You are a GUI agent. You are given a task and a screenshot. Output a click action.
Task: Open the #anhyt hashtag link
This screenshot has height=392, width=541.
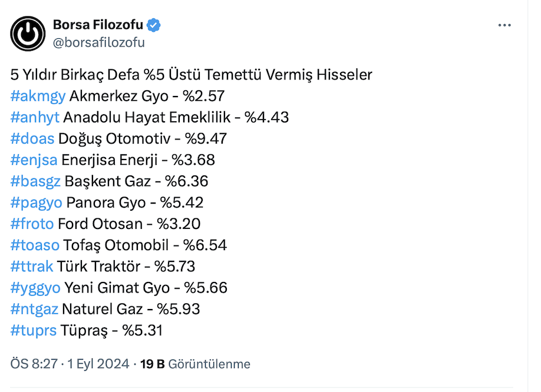[x=35, y=117]
